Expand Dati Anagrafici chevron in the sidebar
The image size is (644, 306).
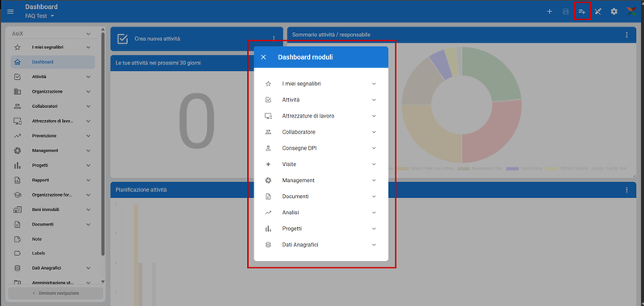(x=88, y=268)
